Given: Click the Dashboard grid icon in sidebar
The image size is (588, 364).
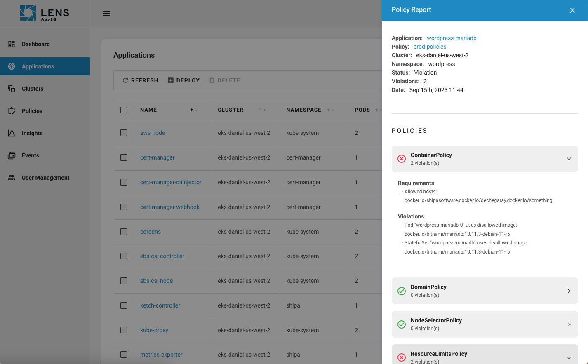Looking at the screenshot, I should point(12,44).
